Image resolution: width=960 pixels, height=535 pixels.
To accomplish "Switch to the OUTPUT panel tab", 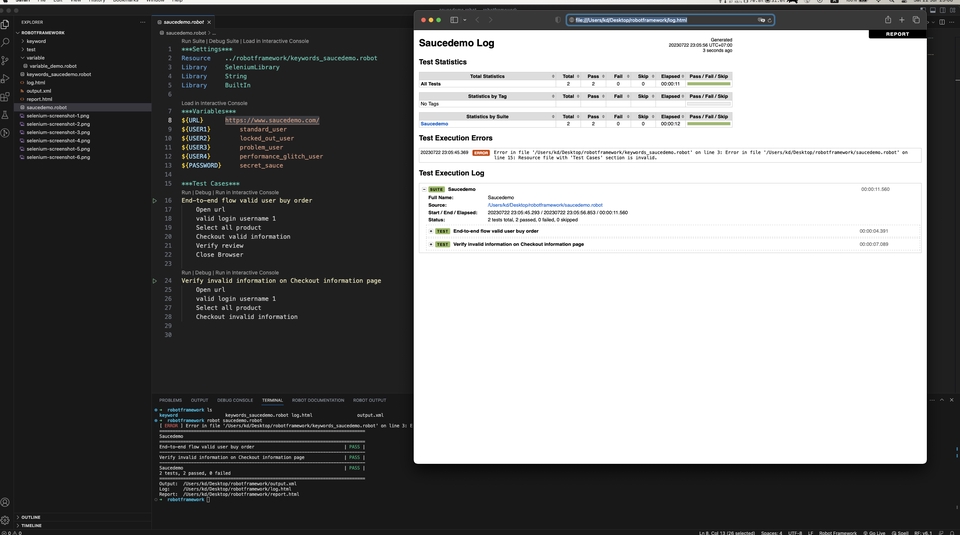I will (199, 400).
